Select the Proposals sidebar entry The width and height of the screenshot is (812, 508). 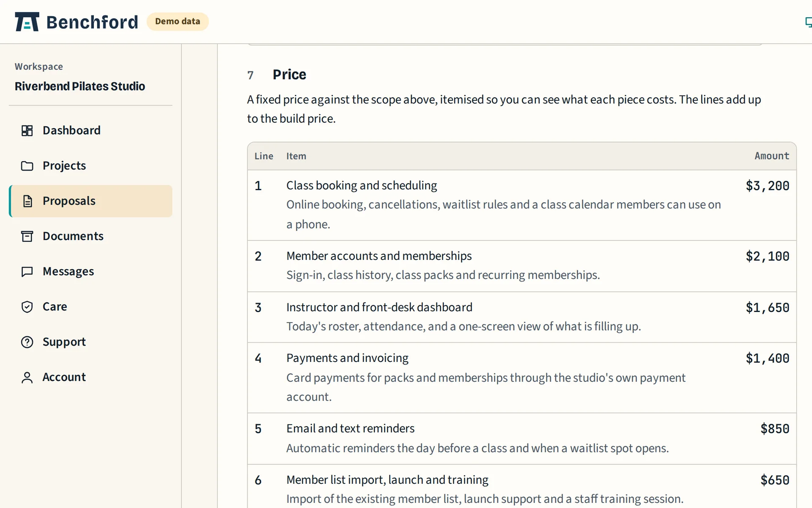91,201
